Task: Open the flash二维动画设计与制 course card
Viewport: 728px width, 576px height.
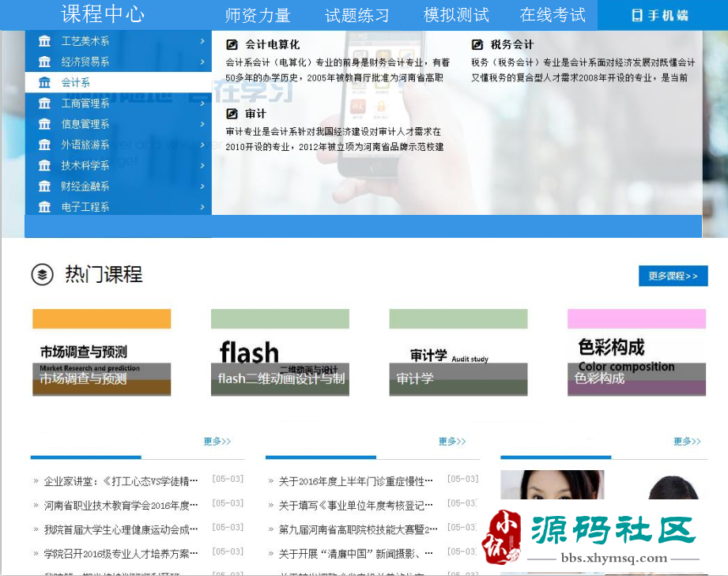Action: click(x=280, y=352)
